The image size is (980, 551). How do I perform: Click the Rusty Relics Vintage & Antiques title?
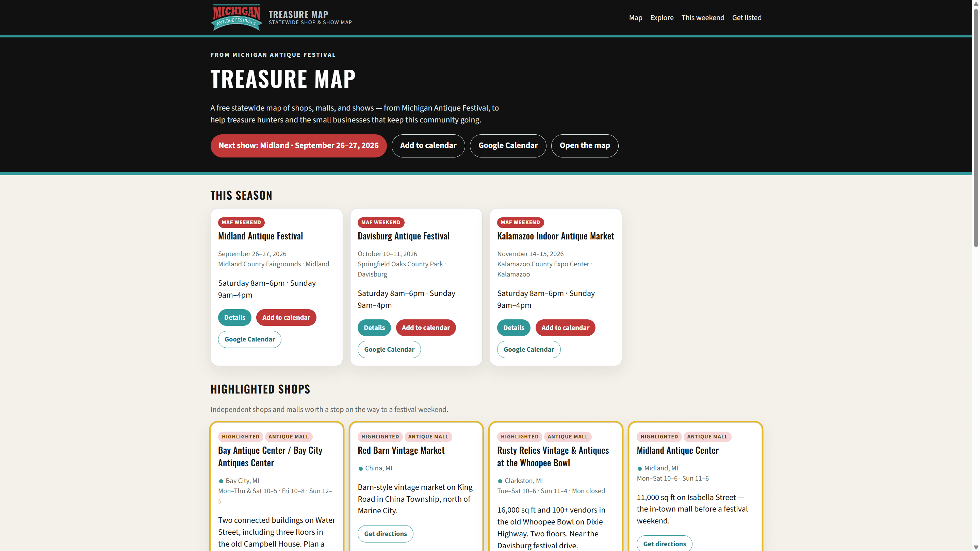pos(553,457)
